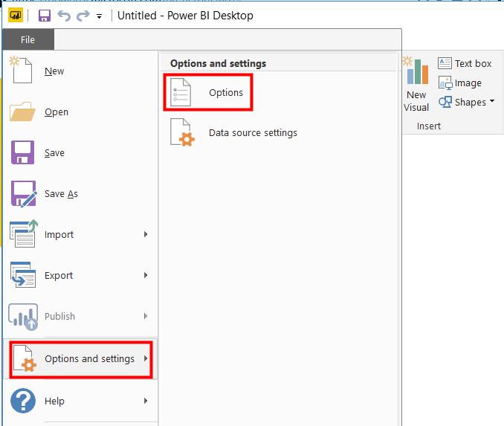Click the Data source settings gear icon
Image resolution: width=504 pixels, height=426 pixels.
(182, 132)
